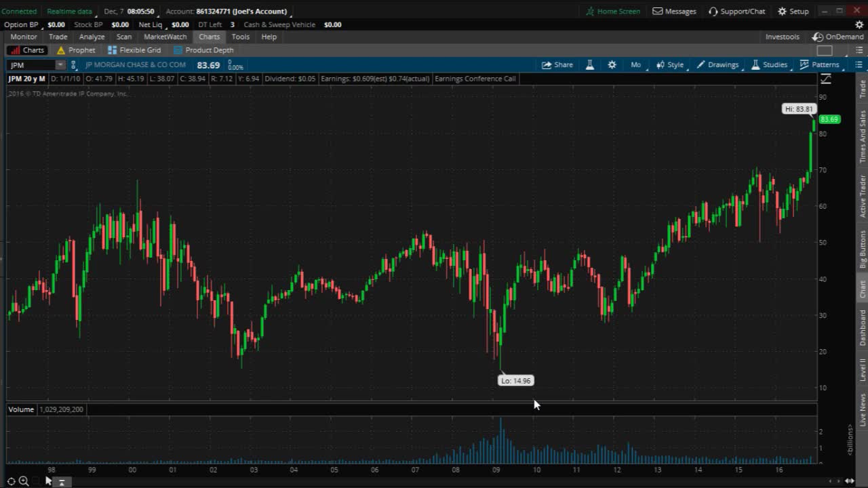Toggle the chart scale icon at top-right

point(825,79)
